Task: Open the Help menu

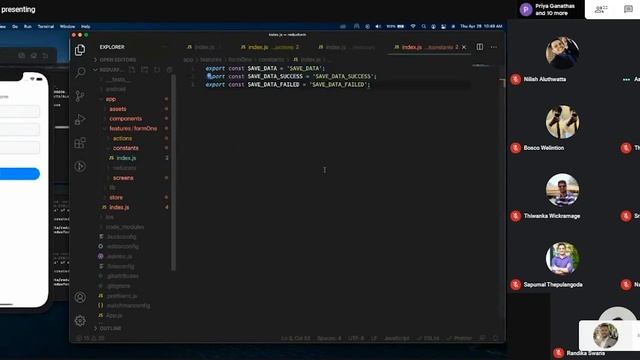Action: coord(85,26)
